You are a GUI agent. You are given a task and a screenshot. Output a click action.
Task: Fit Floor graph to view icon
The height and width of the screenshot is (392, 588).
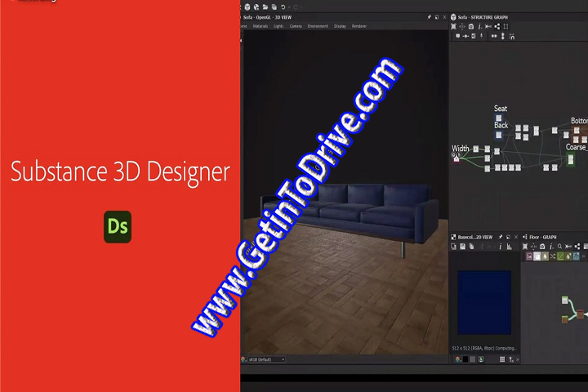[x=525, y=247]
